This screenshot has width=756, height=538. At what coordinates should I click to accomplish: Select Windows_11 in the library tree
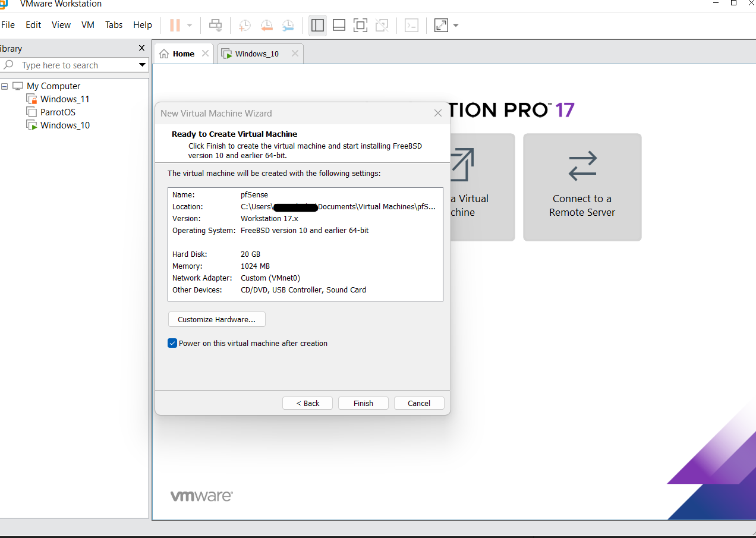[65, 99]
